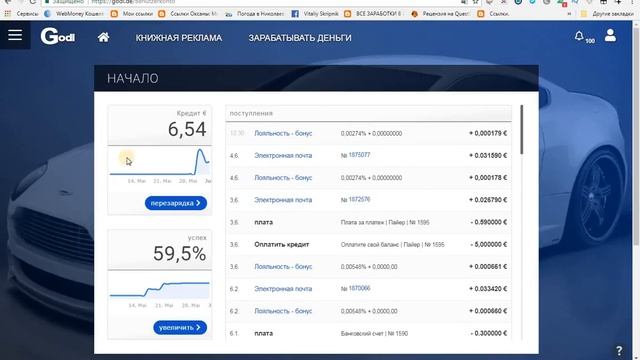Screen dimensions: 640x360
Task: Open Лояльность - бонус entry for +0,000661 €
Action: coord(283,267)
